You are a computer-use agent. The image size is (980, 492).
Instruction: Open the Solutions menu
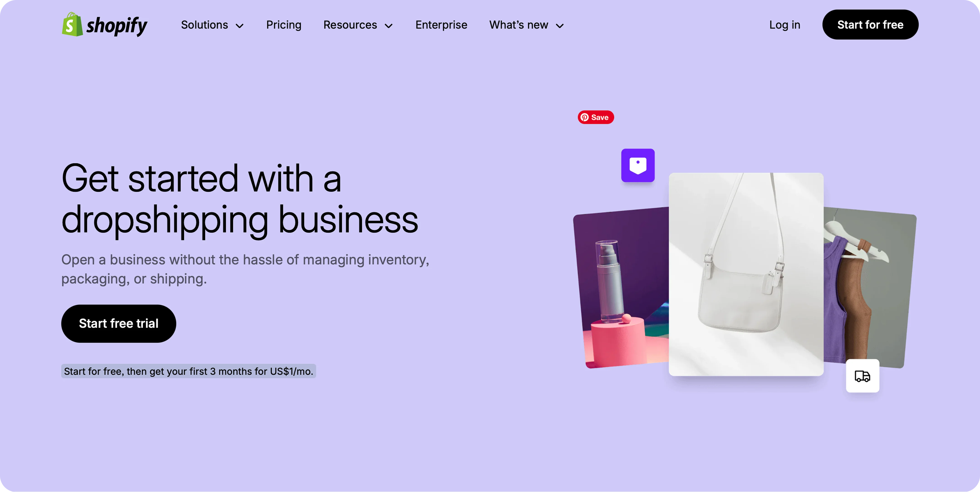pyautogui.click(x=204, y=25)
